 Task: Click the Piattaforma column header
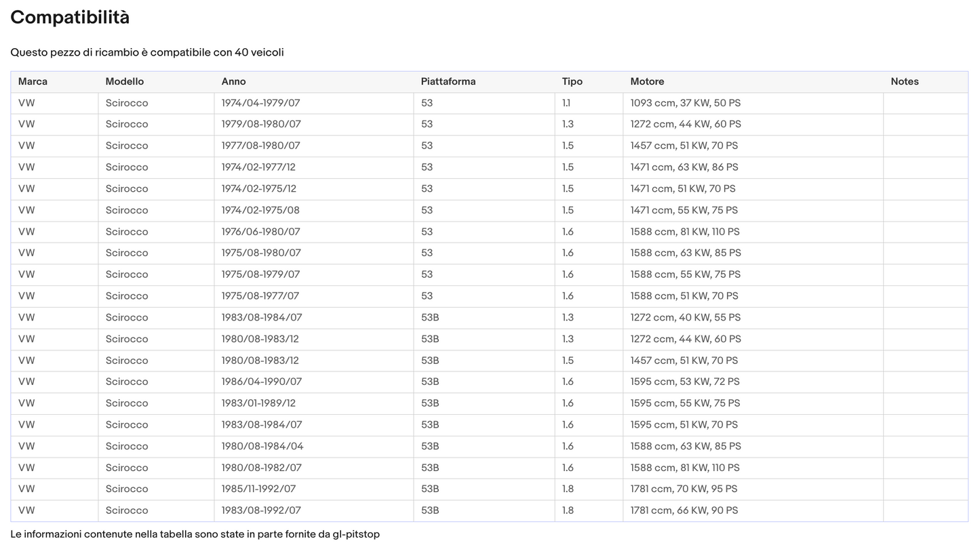448,81
